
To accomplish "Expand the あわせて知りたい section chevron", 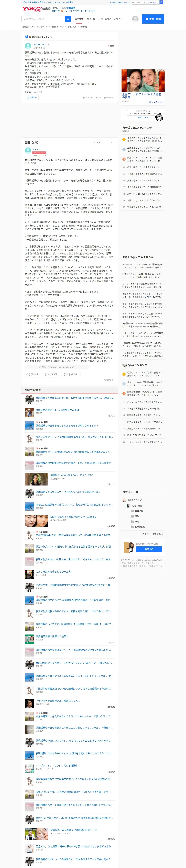I will pyautogui.click(x=113, y=390).
